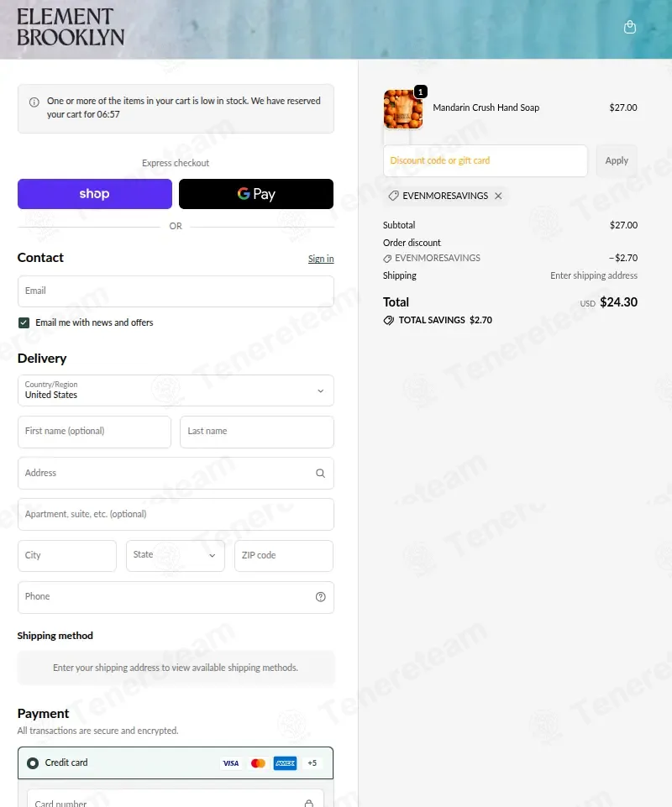Click the info icon in stock notice
This screenshot has height=807, width=672.
tap(34, 102)
